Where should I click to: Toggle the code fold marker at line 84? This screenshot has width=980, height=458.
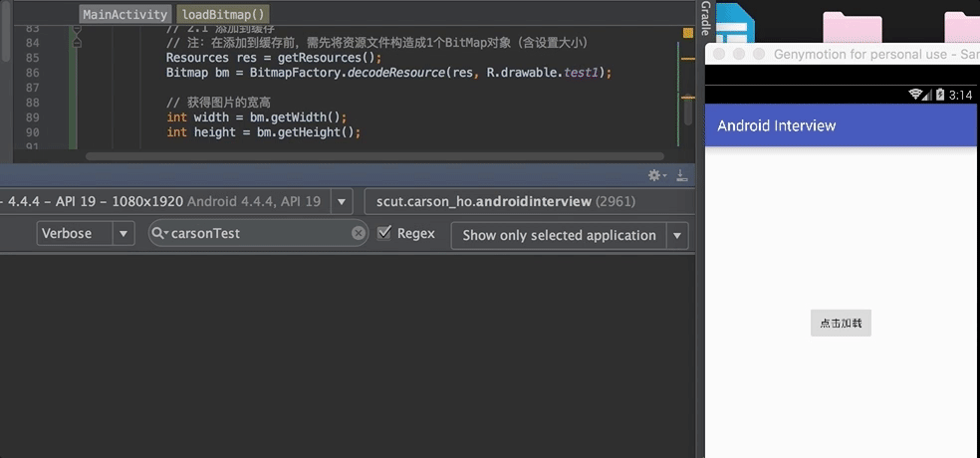pyautogui.click(x=77, y=43)
